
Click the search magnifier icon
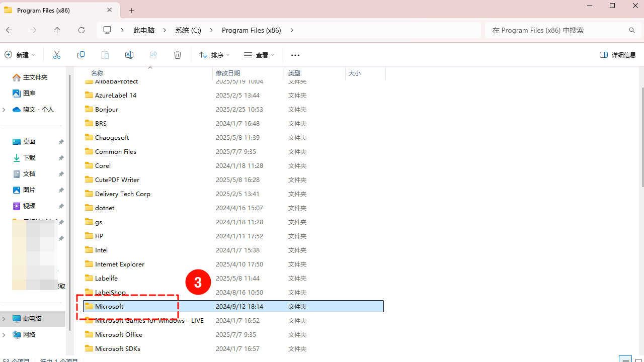point(632,30)
